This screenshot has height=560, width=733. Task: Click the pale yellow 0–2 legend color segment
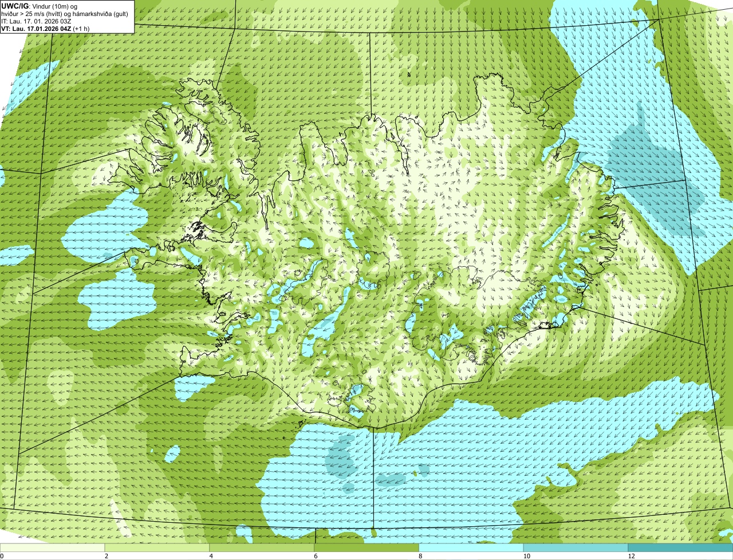53,548
